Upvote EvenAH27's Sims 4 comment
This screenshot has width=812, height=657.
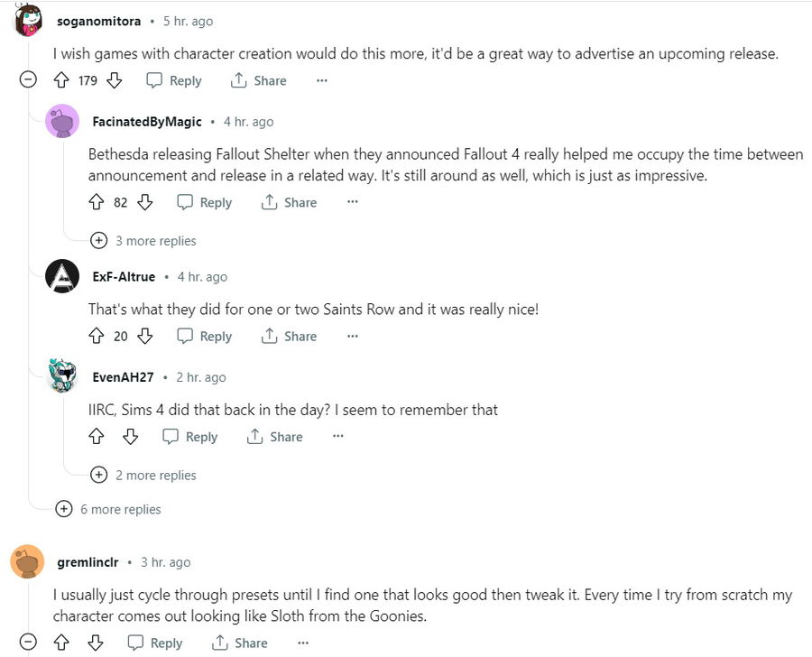coord(97,436)
